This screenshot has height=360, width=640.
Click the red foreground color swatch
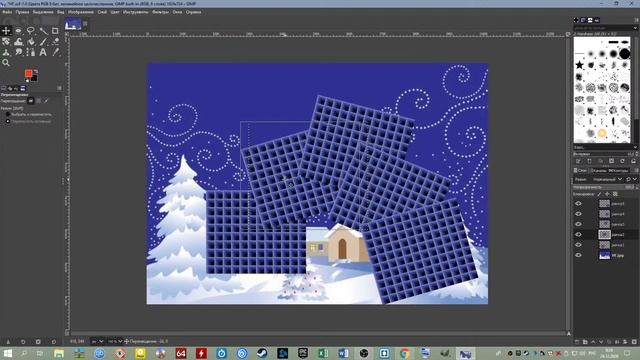point(28,73)
